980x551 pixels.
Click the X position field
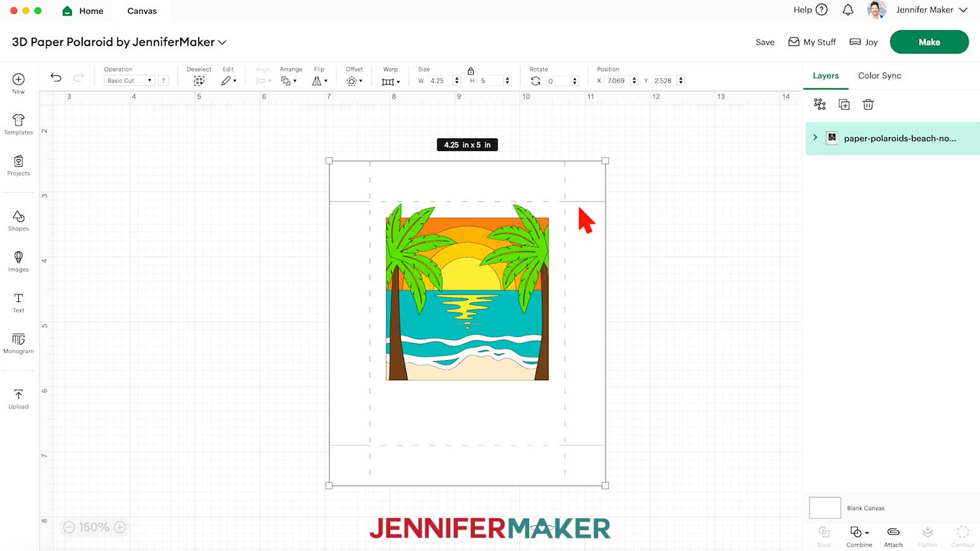618,81
